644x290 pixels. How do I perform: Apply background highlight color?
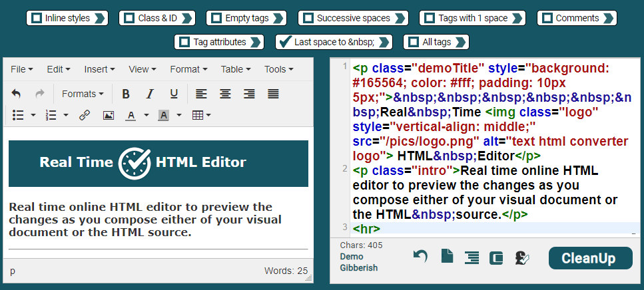click(x=163, y=115)
